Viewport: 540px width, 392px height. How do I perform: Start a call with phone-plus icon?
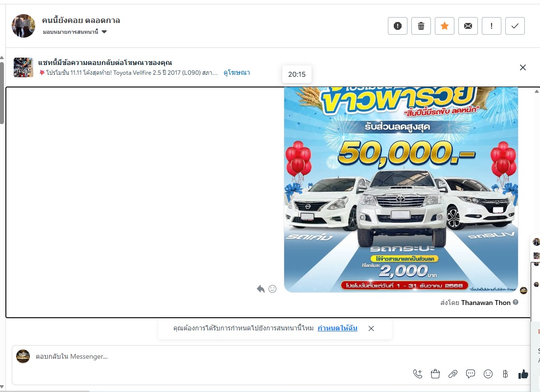(418, 374)
